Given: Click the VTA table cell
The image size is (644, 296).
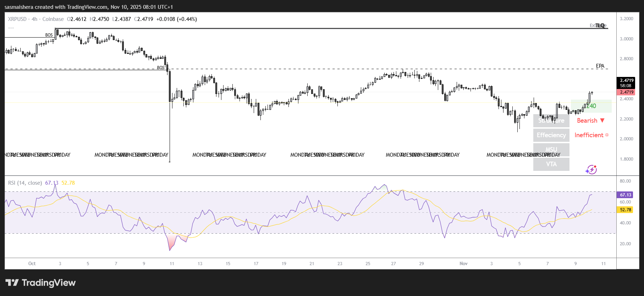Looking at the screenshot, I should click(551, 164).
